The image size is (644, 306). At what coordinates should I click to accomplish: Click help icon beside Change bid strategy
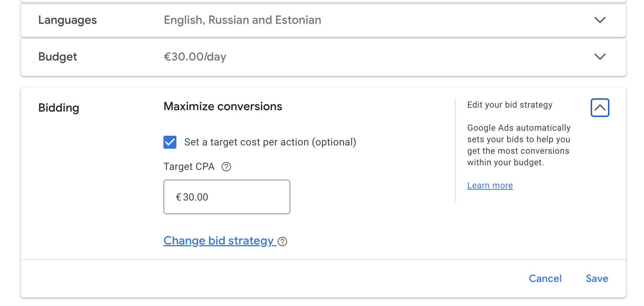pyautogui.click(x=283, y=242)
